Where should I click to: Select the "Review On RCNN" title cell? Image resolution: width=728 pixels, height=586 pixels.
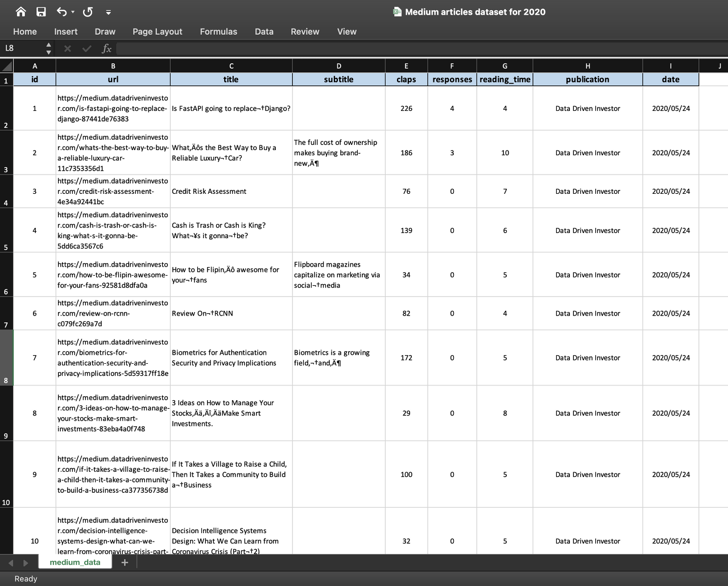pos(231,313)
